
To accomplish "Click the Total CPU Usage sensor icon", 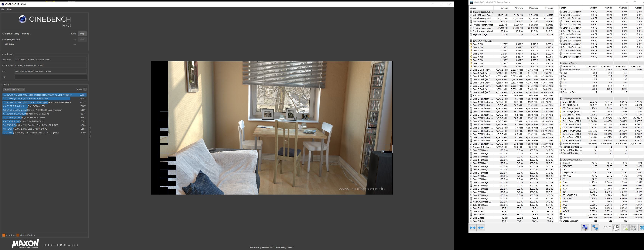I will (x=471, y=205).
